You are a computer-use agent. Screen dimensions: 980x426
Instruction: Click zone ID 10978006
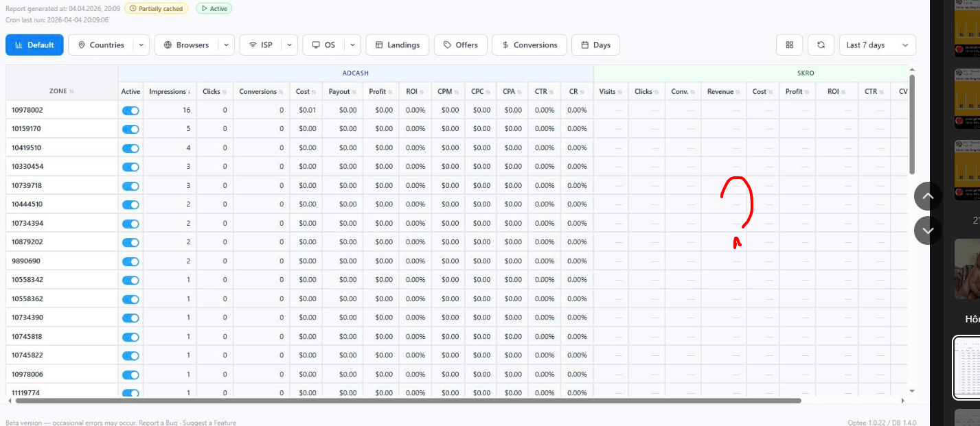[x=27, y=374]
